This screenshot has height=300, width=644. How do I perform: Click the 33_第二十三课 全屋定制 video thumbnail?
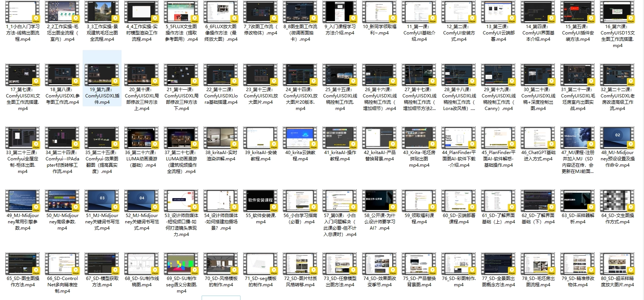coord(23,138)
